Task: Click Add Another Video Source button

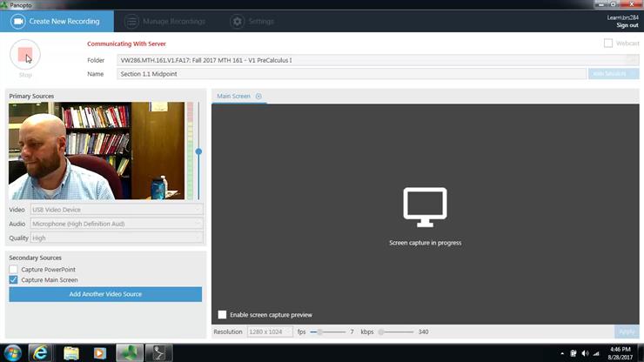Action: click(105, 294)
